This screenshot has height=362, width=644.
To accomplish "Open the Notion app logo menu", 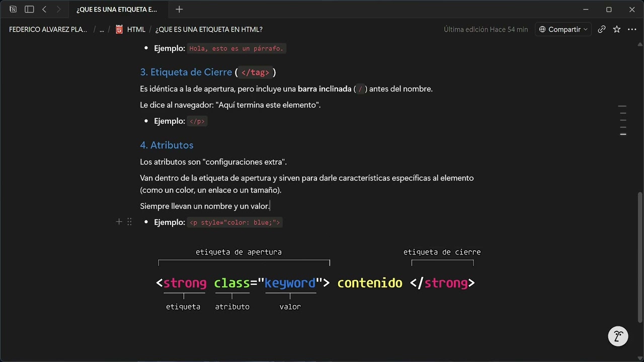I will (x=13, y=10).
